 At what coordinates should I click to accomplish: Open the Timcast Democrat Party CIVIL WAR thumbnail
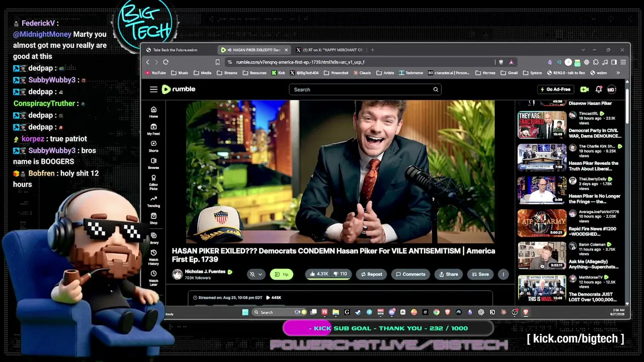tap(542, 125)
